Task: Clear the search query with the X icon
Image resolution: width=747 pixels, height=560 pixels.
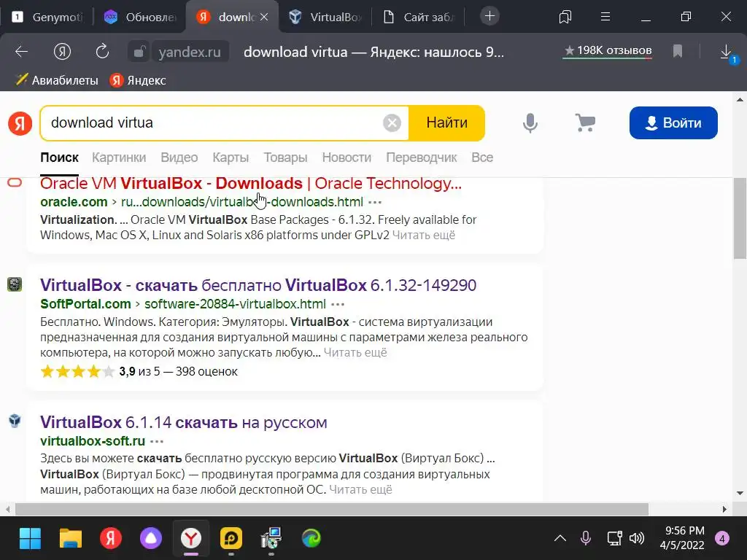Action: (x=392, y=122)
